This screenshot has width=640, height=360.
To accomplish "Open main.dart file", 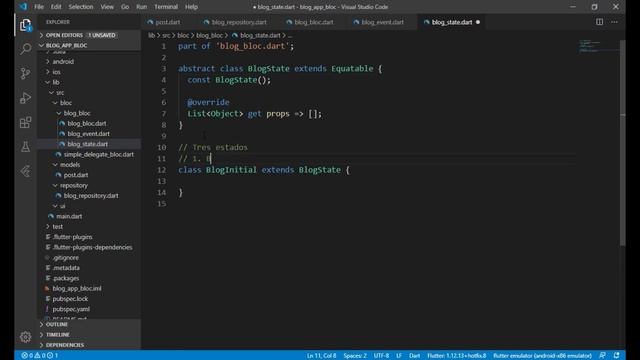I will 69,216.
